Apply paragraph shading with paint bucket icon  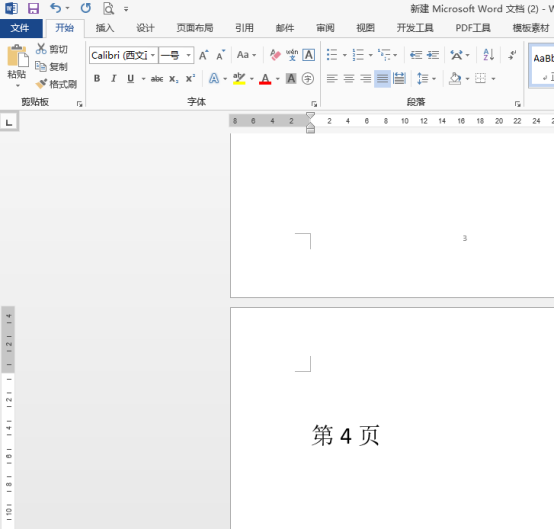(455, 78)
